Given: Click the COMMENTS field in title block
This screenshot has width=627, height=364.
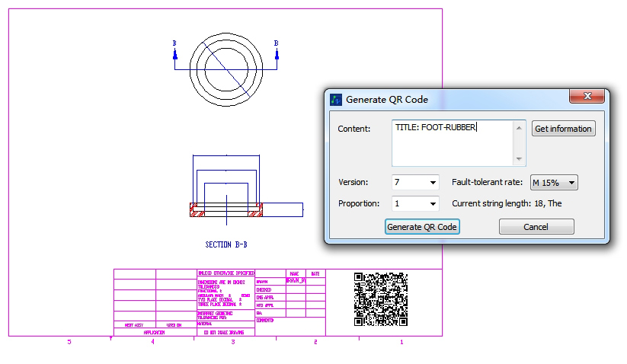Looking at the screenshot, I should tap(266, 321).
